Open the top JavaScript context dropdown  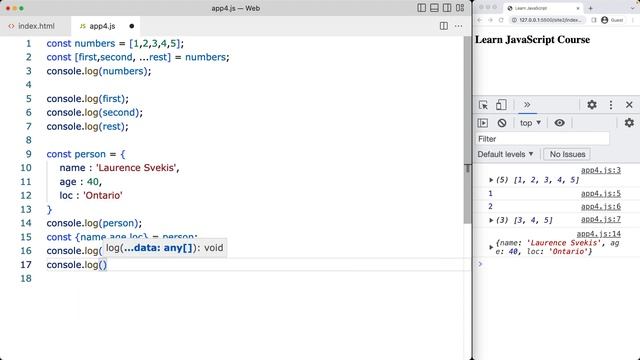[x=530, y=123]
